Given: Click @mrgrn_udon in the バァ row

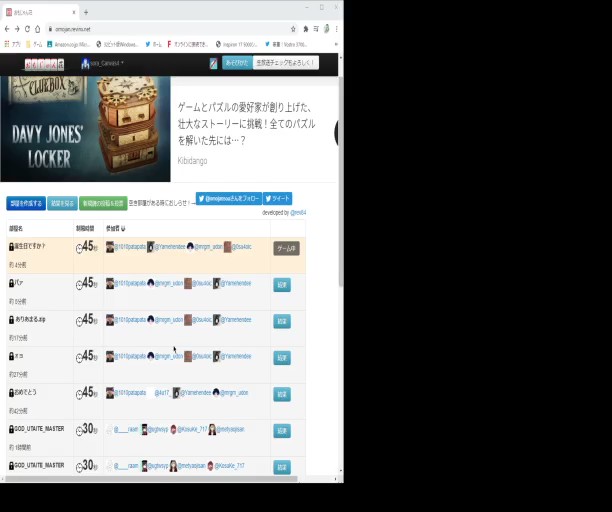Looking at the screenshot, I should point(169,283).
